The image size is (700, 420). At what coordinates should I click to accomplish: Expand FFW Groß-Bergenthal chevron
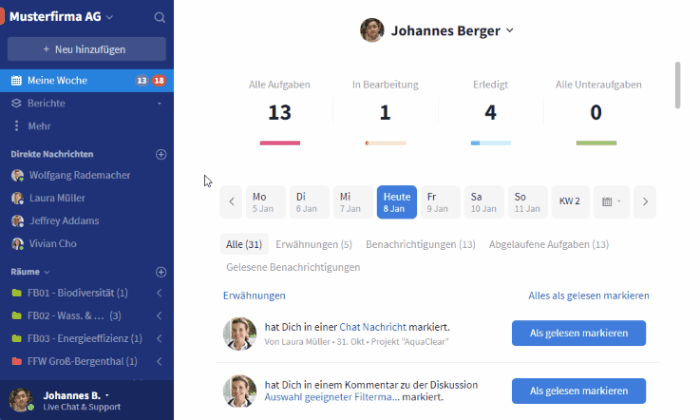point(159,361)
